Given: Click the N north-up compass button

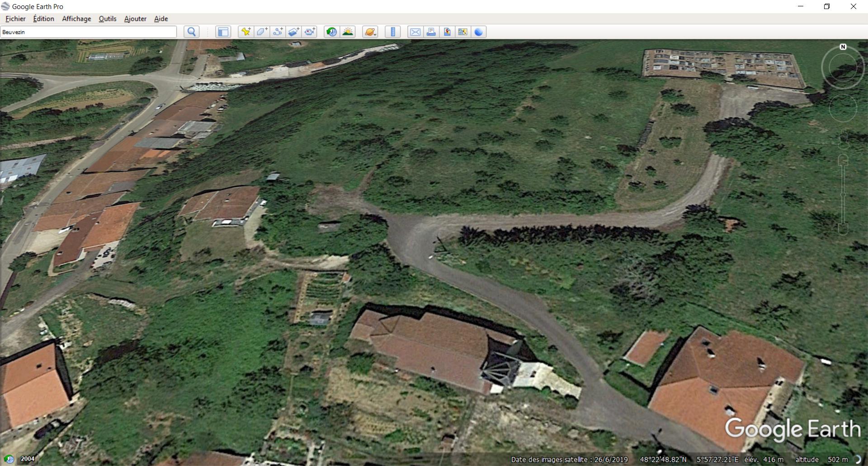Looking at the screenshot, I should tap(843, 47).
